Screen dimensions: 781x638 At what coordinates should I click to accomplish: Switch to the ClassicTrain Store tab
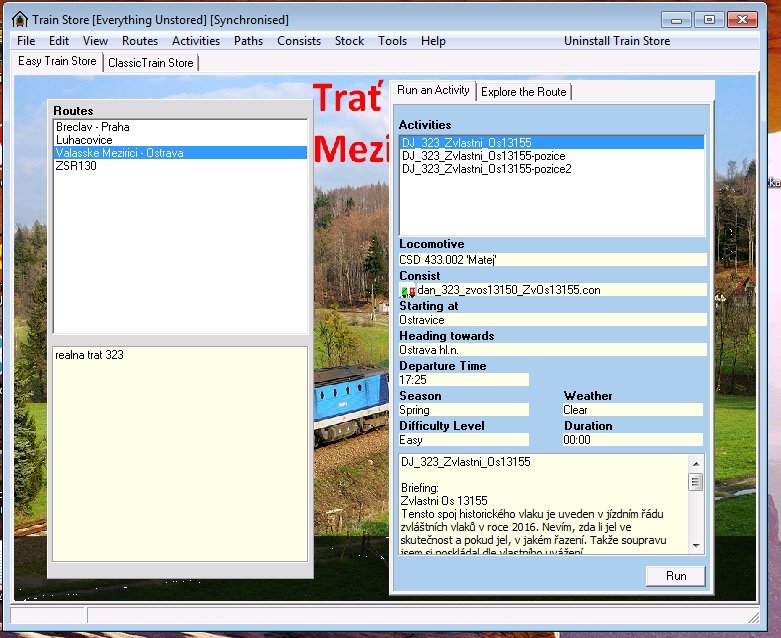(x=152, y=63)
